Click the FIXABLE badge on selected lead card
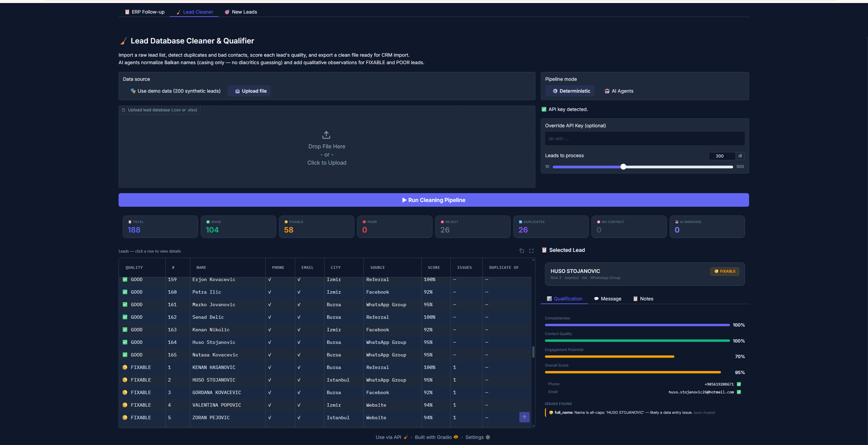 [724, 271]
